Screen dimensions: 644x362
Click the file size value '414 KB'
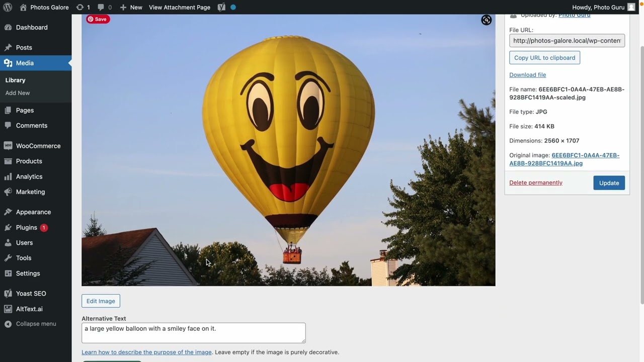pyautogui.click(x=544, y=126)
